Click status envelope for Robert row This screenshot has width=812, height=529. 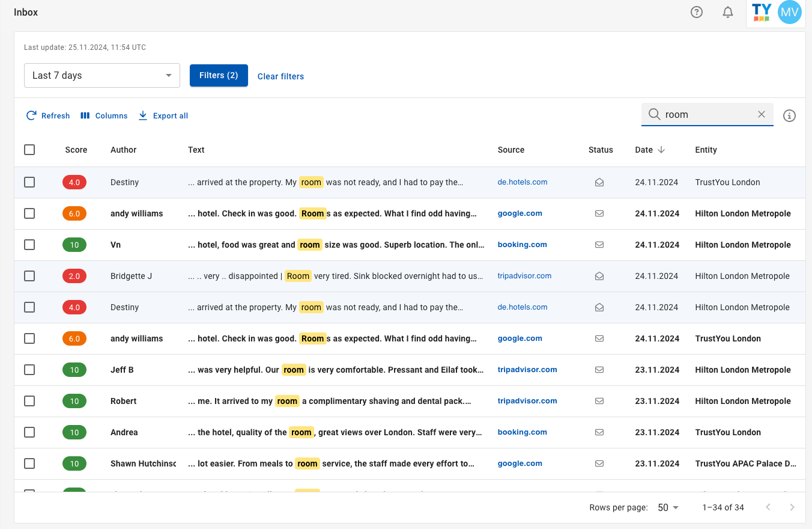[599, 401]
